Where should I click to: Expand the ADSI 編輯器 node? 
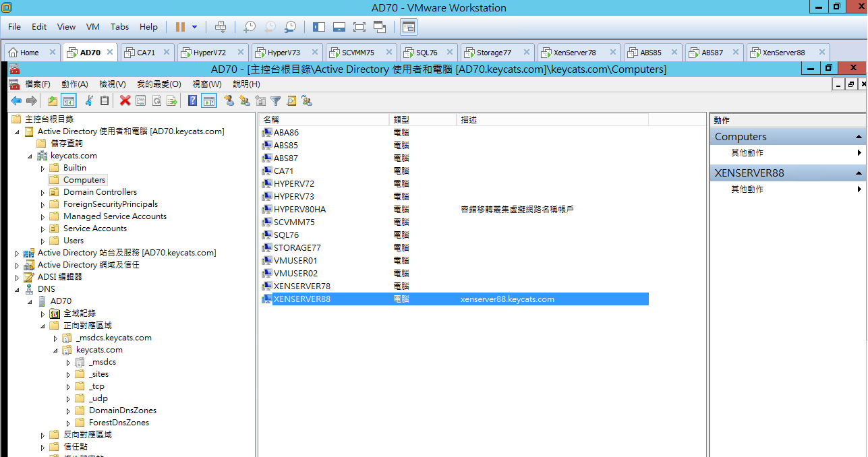(17, 277)
